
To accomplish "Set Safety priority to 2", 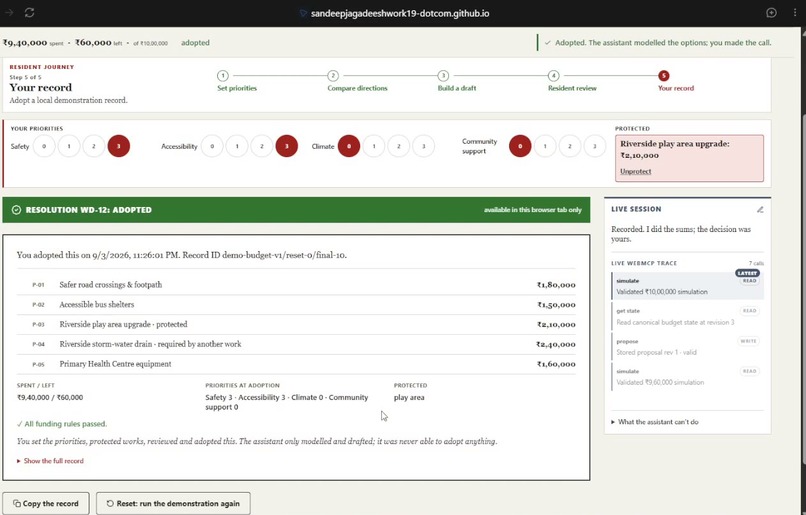I will 94,146.
